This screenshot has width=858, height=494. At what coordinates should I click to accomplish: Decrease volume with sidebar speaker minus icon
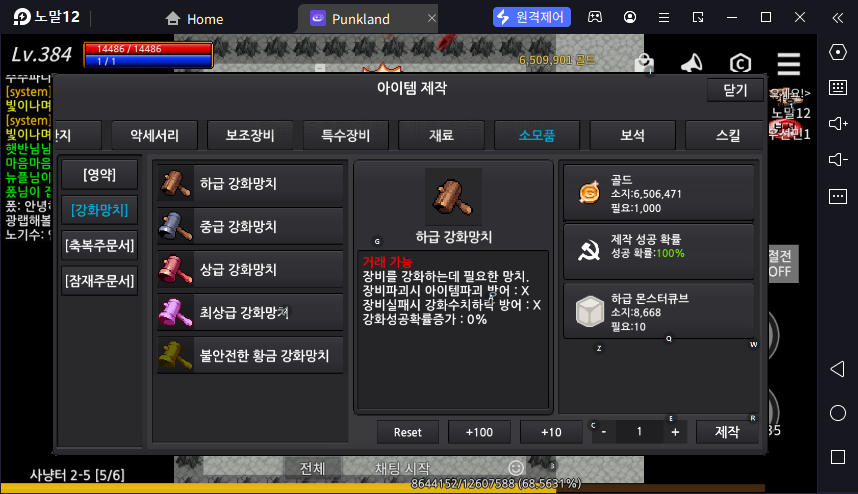coord(838,160)
